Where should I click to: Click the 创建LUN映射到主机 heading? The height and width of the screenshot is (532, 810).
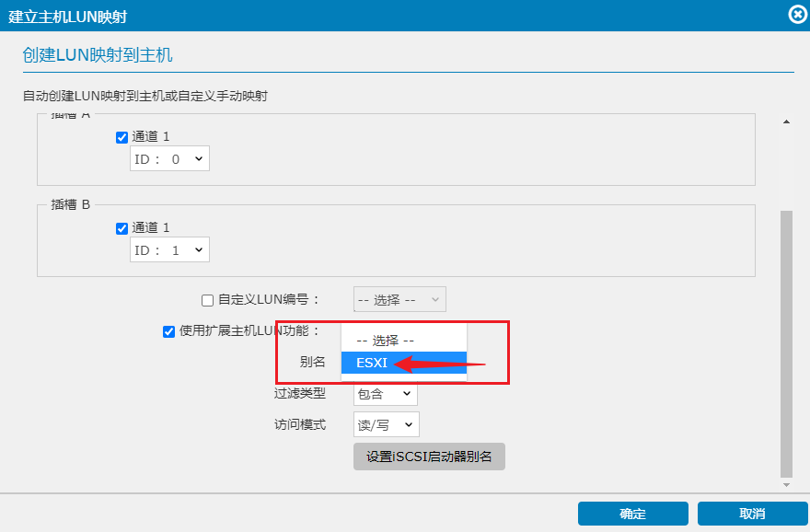[x=98, y=55]
